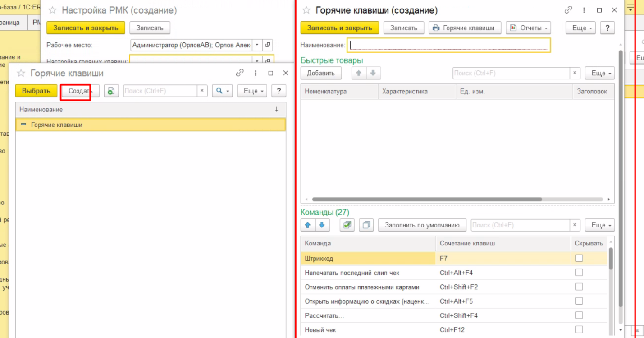This screenshot has width=644, height=338.
Task: Click the check-all icon in Команды toolbar
Action: pyautogui.click(x=347, y=225)
